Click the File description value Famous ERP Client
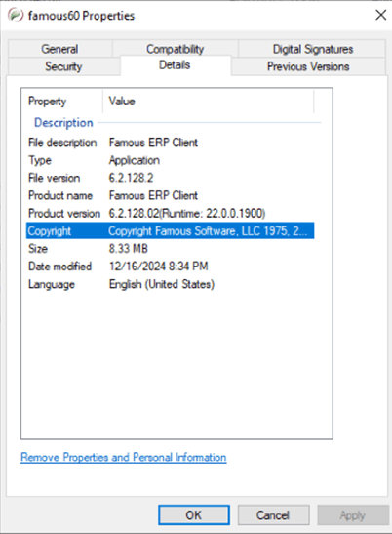 (153, 143)
